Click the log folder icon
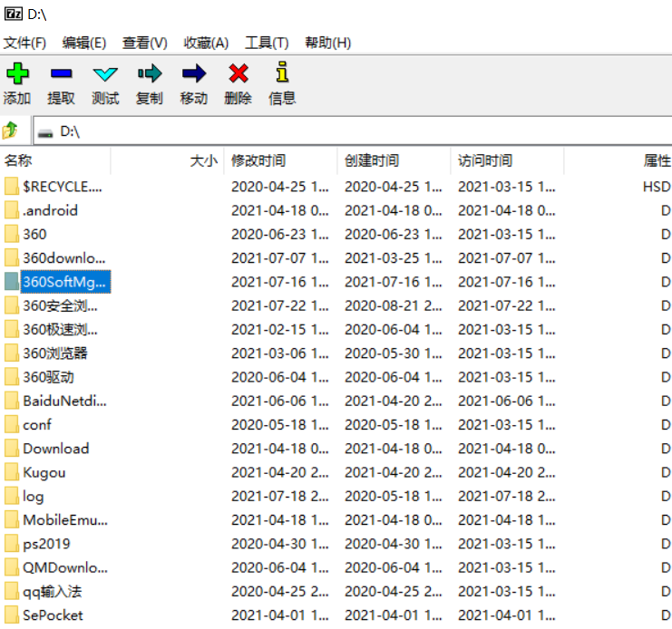The image size is (672, 629). click(12, 497)
